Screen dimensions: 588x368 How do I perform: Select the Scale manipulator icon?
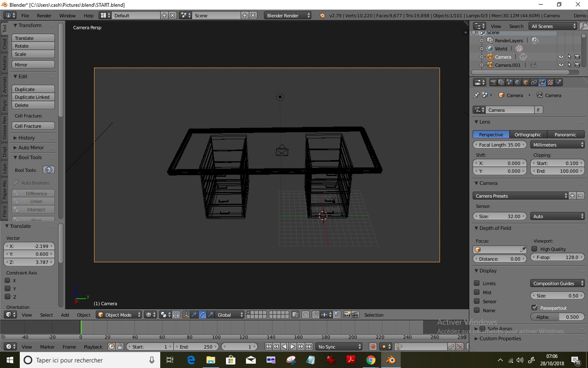tap(211, 315)
